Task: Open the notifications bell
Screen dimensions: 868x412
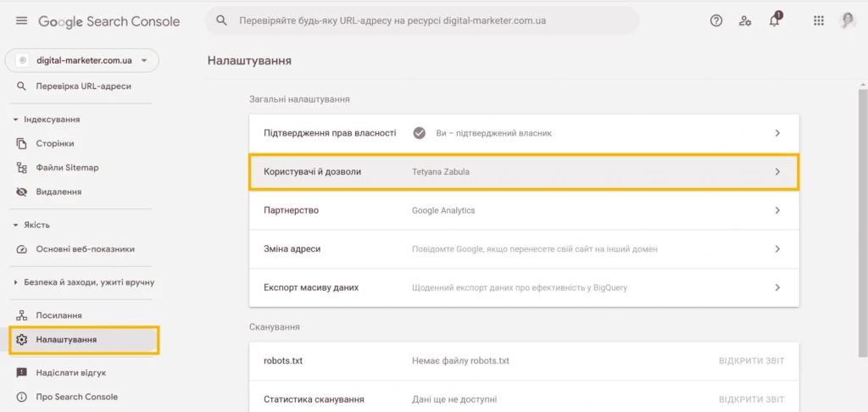Action: click(775, 20)
